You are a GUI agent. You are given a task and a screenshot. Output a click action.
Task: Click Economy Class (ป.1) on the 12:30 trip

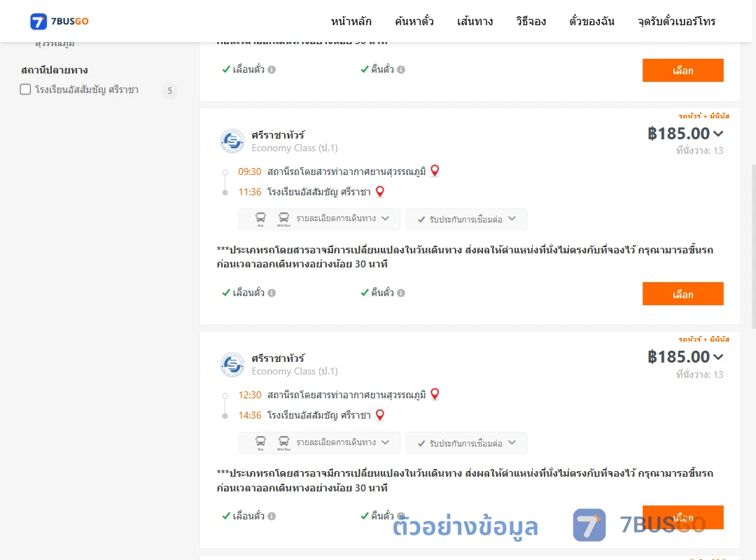click(x=295, y=372)
